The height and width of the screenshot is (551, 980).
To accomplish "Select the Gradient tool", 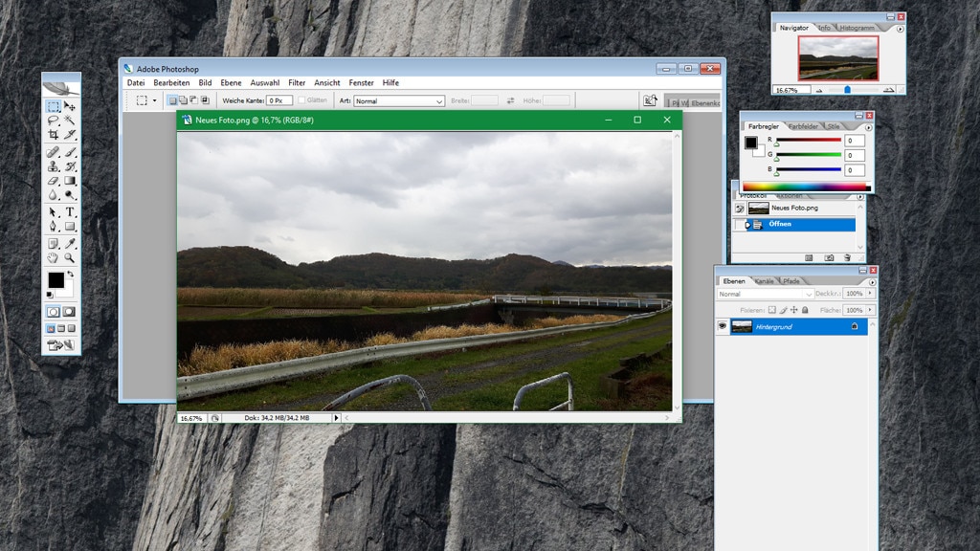I will click(70, 181).
